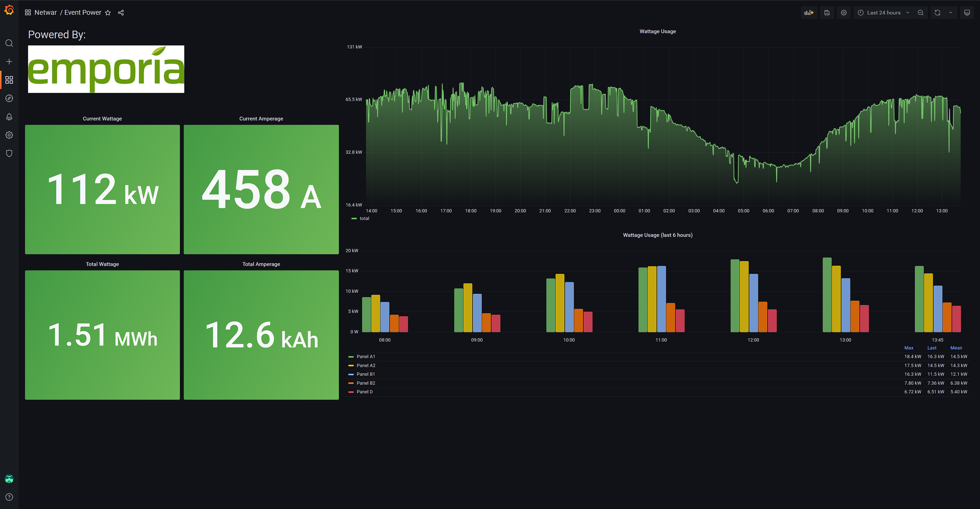Open the Current Wattage panel title menu
This screenshot has width=980, height=509.
(102, 119)
